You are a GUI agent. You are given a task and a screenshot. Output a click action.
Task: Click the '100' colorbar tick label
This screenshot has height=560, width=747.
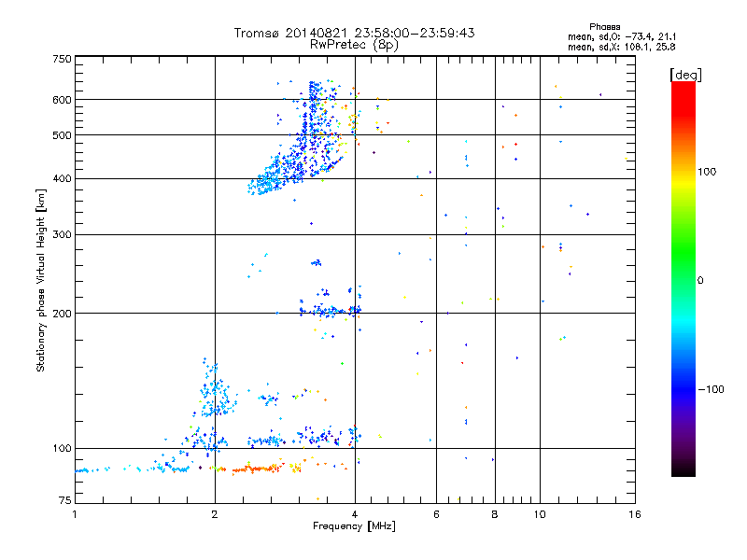(x=707, y=172)
